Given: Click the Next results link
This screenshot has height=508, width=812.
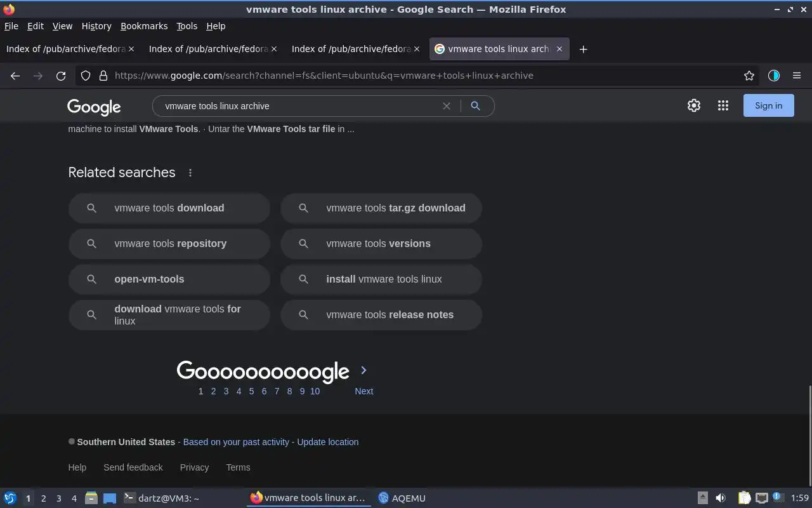Looking at the screenshot, I should click(364, 391).
